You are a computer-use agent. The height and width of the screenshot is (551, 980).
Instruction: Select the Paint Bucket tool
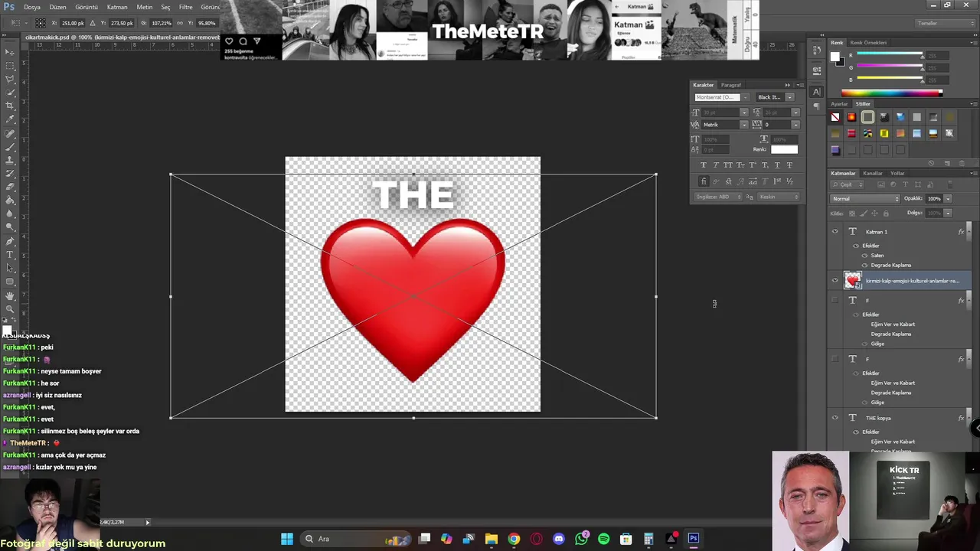coord(10,201)
